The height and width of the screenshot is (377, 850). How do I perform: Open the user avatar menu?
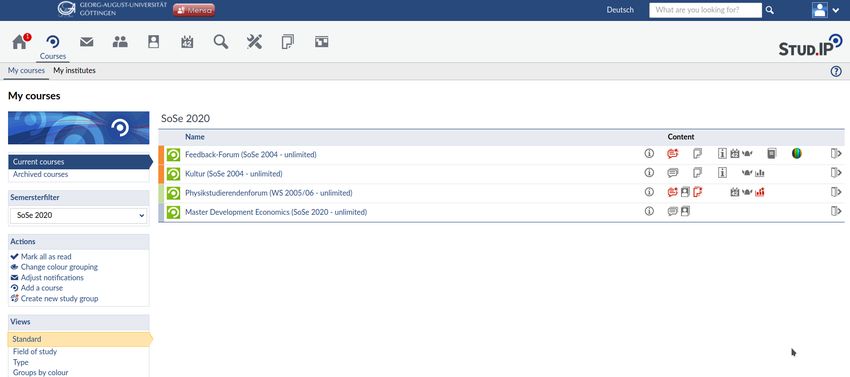click(826, 10)
